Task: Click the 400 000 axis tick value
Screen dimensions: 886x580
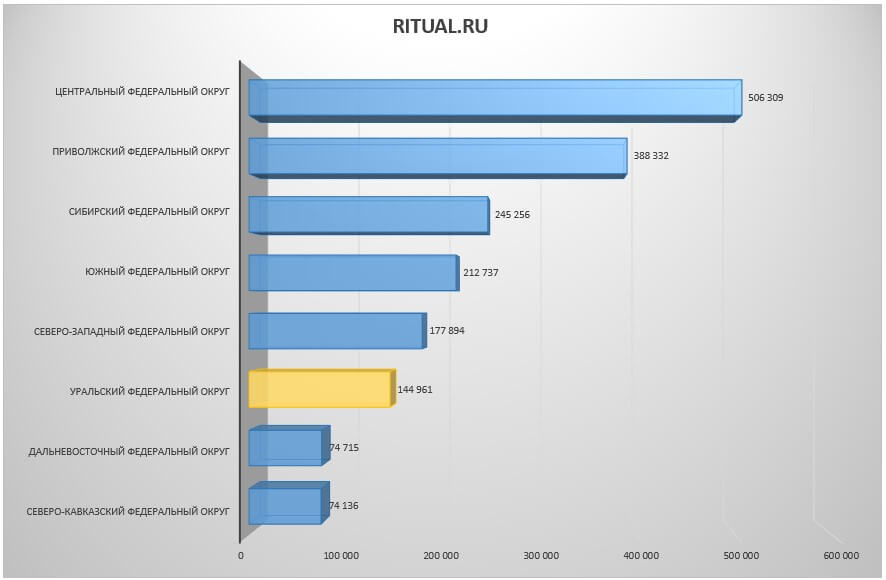Action: point(641,556)
